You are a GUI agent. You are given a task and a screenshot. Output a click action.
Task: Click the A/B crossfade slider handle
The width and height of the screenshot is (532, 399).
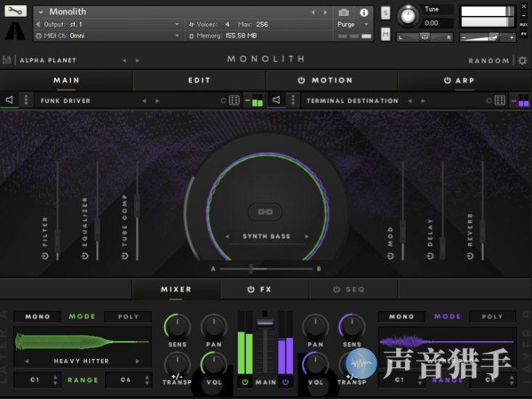tap(251, 269)
